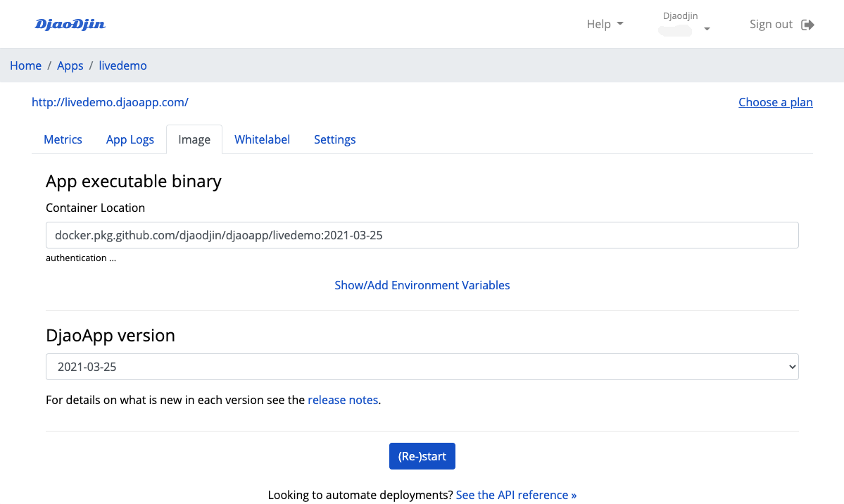844x504 pixels.
Task: Click the Container Location label
Action: coord(95,208)
